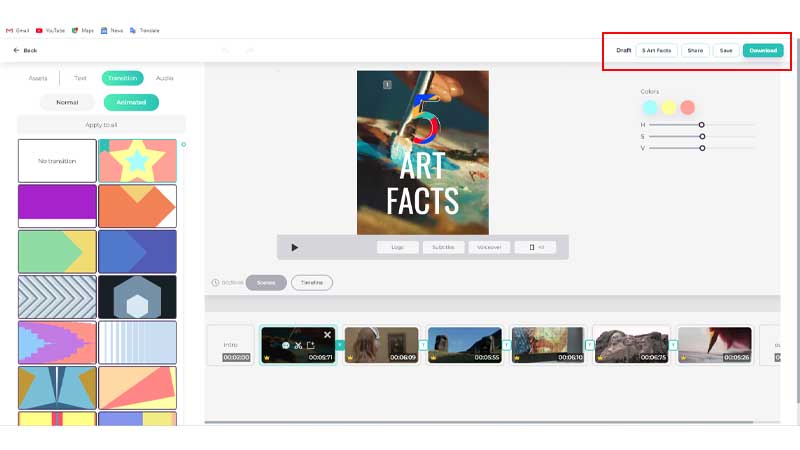Click the 5 Art Facts title field
Image resolution: width=800 pixels, height=450 pixels.
tap(657, 51)
